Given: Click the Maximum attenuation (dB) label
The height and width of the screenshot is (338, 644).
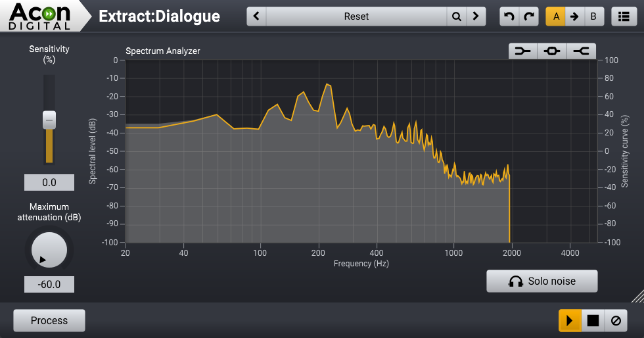Looking at the screenshot, I should [49, 212].
